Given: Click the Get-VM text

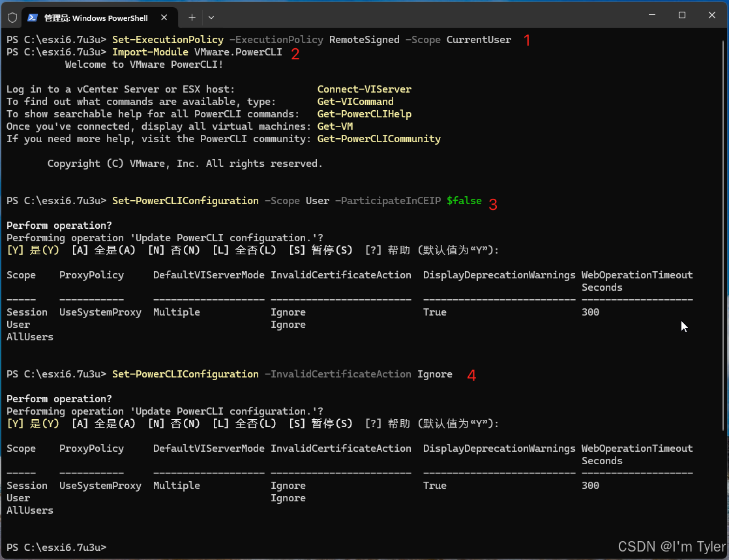Looking at the screenshot, I should click(335, 126).
